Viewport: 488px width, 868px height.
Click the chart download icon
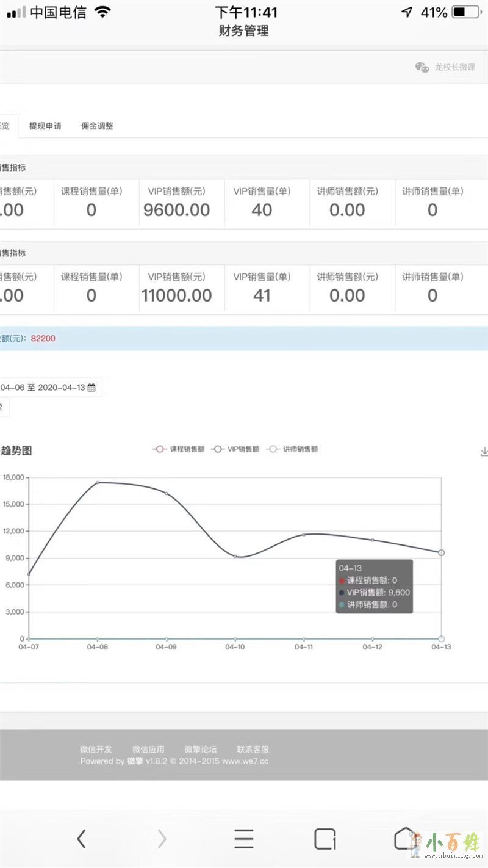[484, 451]
